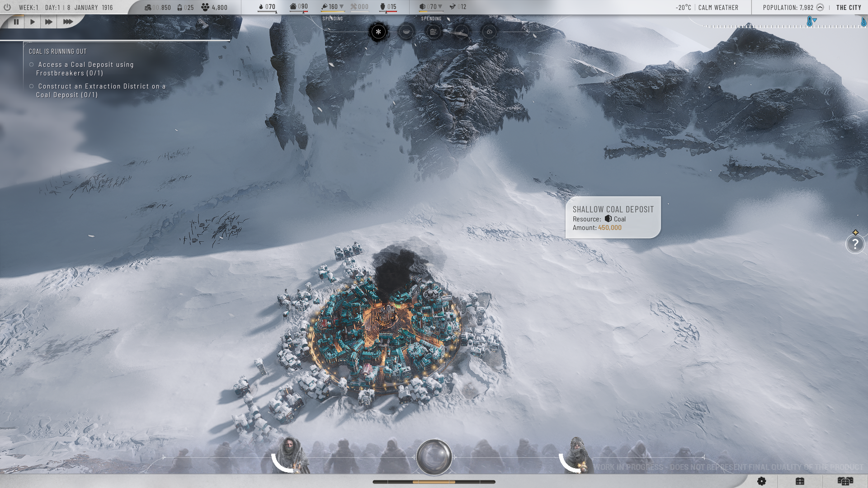Click the Materials resource 000
Viewport: 868px width, 488px height.
click(360, 7)
